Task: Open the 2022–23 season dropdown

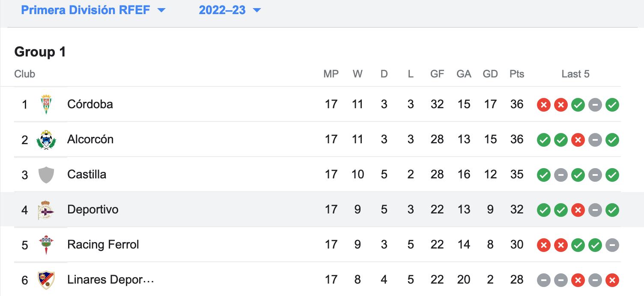Action: tap(230, 10)
